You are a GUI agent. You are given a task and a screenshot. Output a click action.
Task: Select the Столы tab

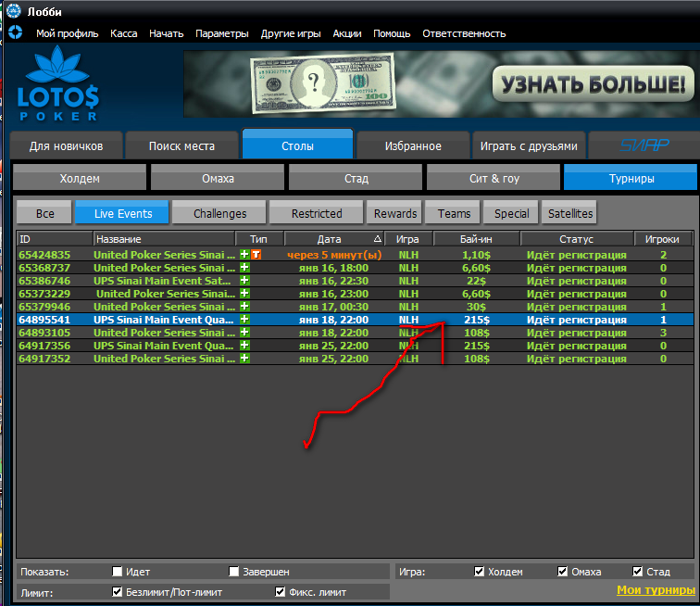click(x=297, y=145)
